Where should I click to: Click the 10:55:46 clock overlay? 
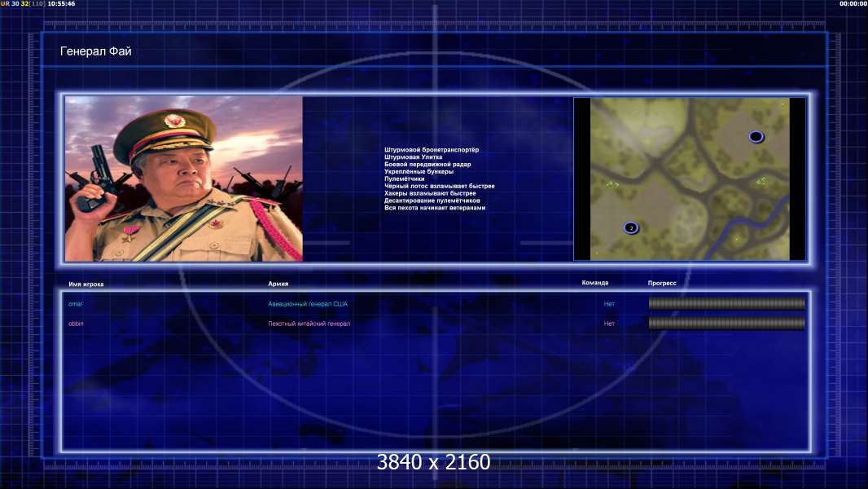pyautogui.click(x=61, y=3)
